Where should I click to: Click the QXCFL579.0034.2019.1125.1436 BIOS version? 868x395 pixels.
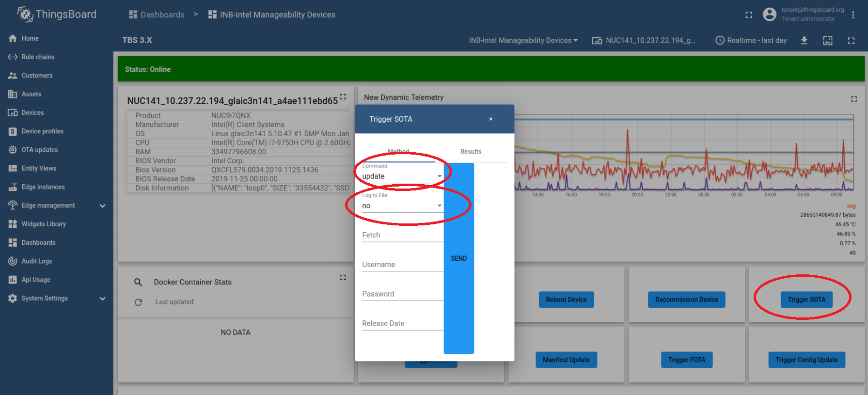pyautogui.click(x=265, y=170)
